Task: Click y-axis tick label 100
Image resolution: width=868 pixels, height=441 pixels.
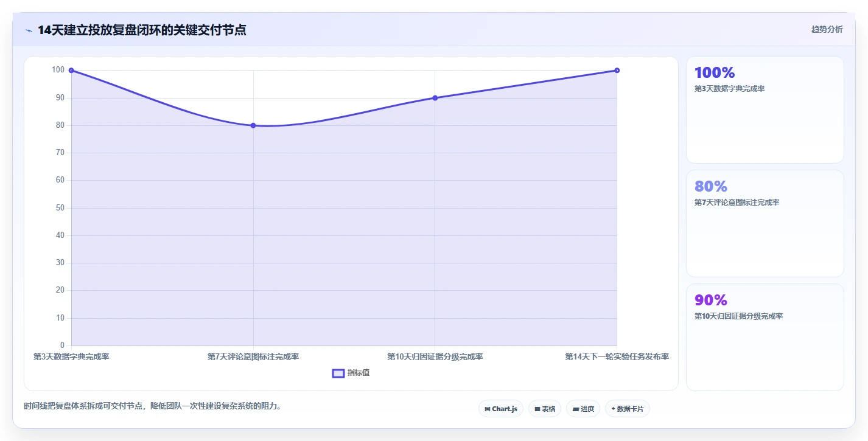Action: point(58,70)
